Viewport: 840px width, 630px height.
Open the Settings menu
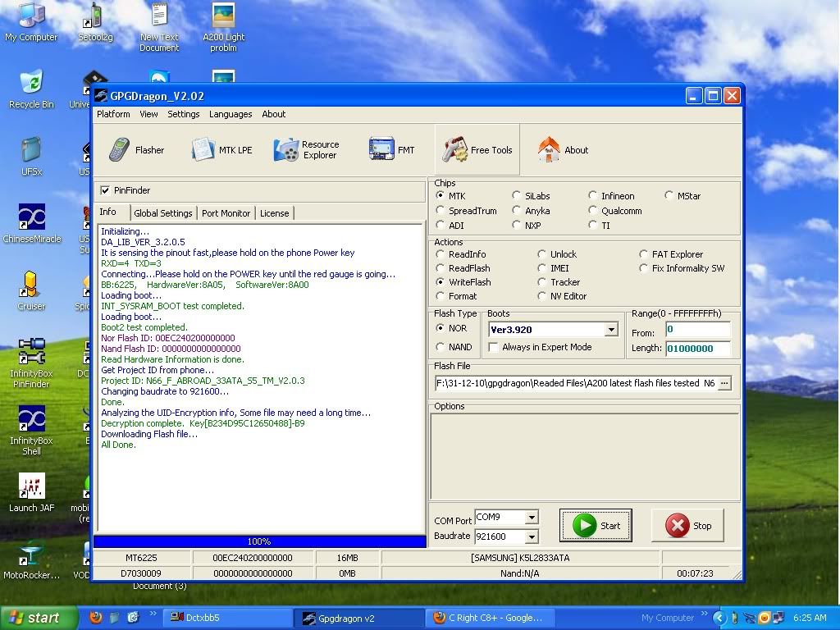click(x=183, y=114)
